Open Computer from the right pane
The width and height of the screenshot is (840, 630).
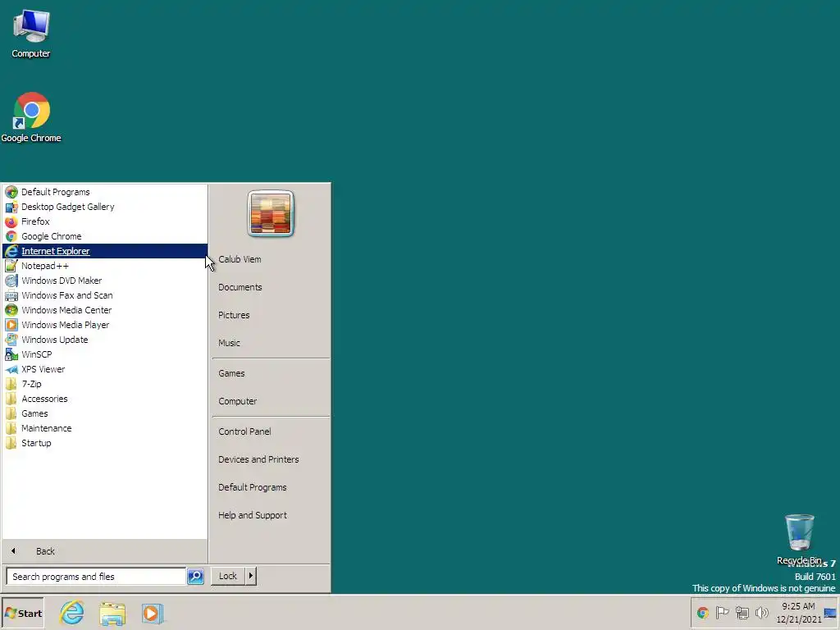(271, 401)
